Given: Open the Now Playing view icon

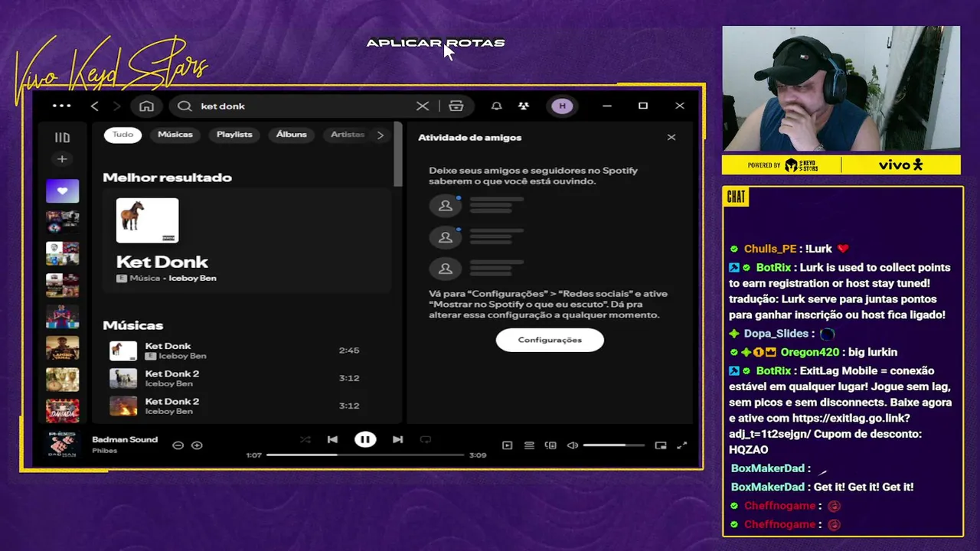Looking at the screenshot, I should 507,445.
